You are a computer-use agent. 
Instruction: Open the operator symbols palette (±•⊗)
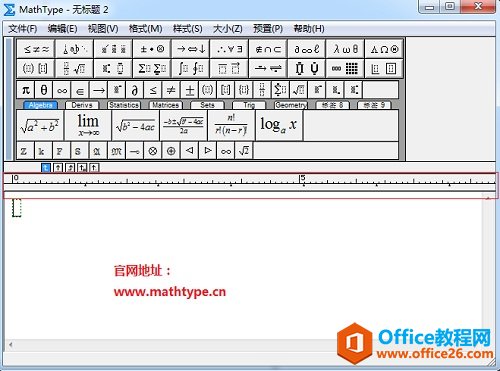point(152,49)
